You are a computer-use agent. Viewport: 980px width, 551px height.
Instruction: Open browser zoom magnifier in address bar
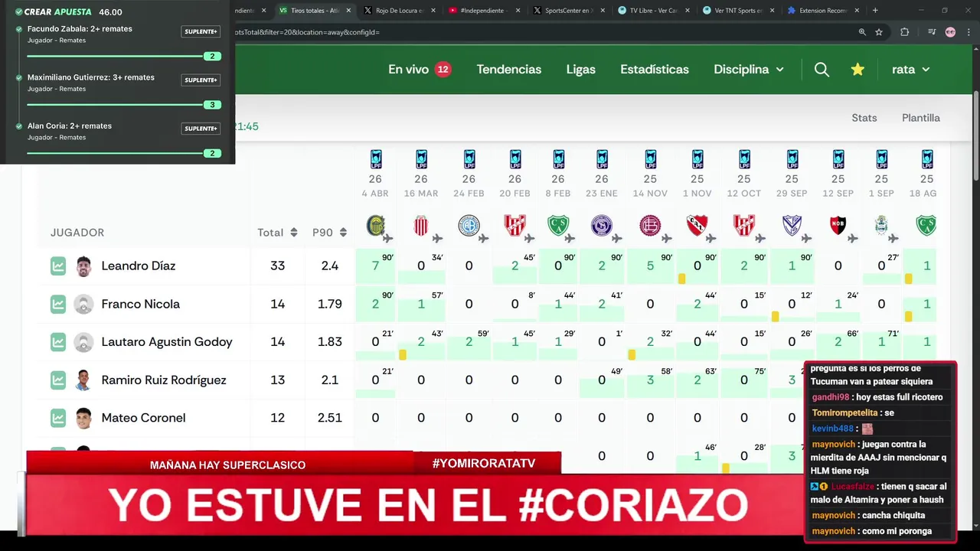coord(862,32)
